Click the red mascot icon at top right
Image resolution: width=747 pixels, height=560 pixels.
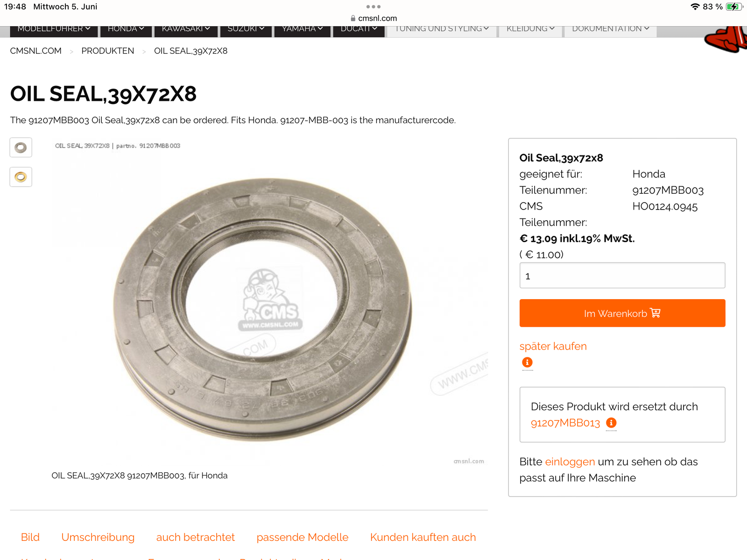(726, 39)
